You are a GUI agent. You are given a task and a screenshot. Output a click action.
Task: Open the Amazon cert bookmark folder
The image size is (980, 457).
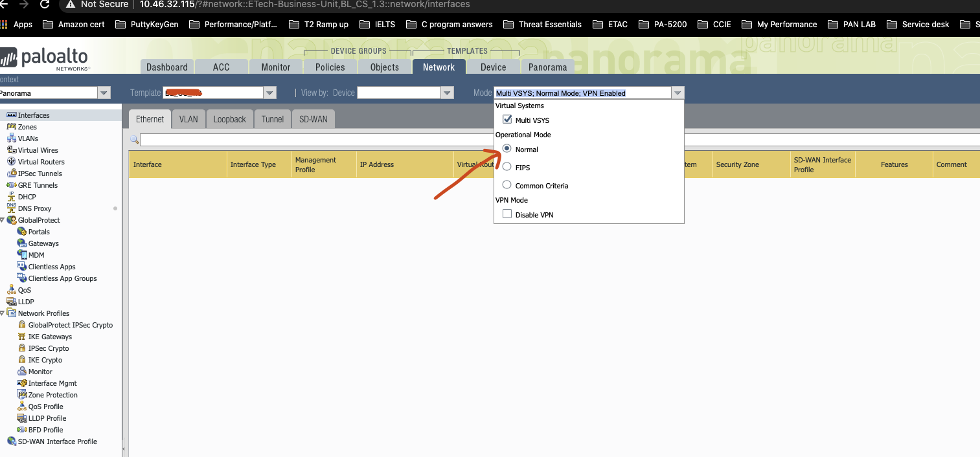tap(74, 24)
